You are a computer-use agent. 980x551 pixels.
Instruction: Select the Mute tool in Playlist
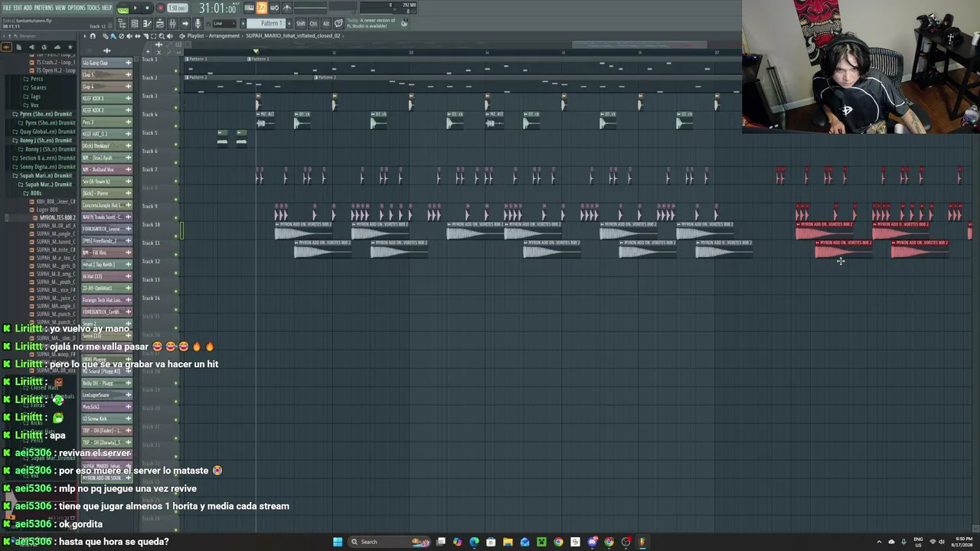[x=129, y=36]
